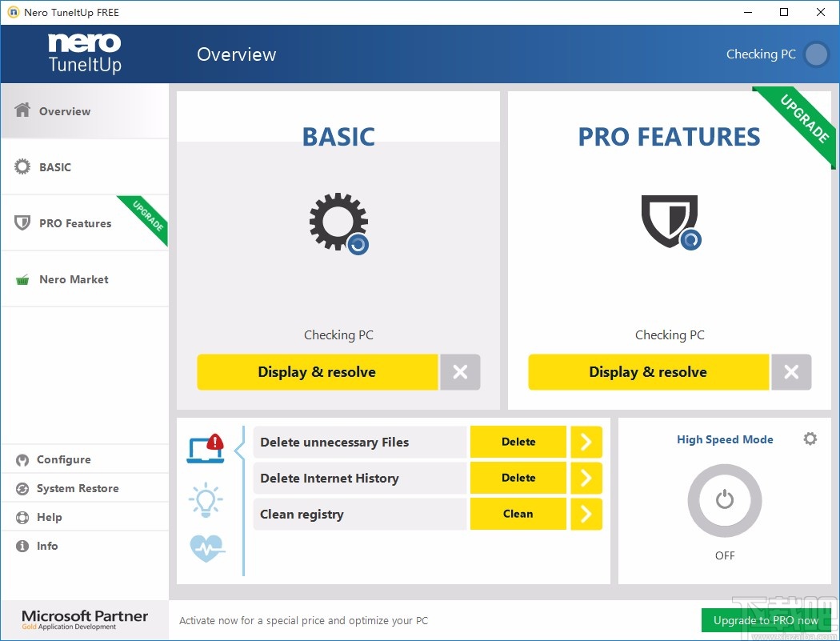Expand details for Delete unnecessary Files arrow
840x641 pixels.
point(586,442)
